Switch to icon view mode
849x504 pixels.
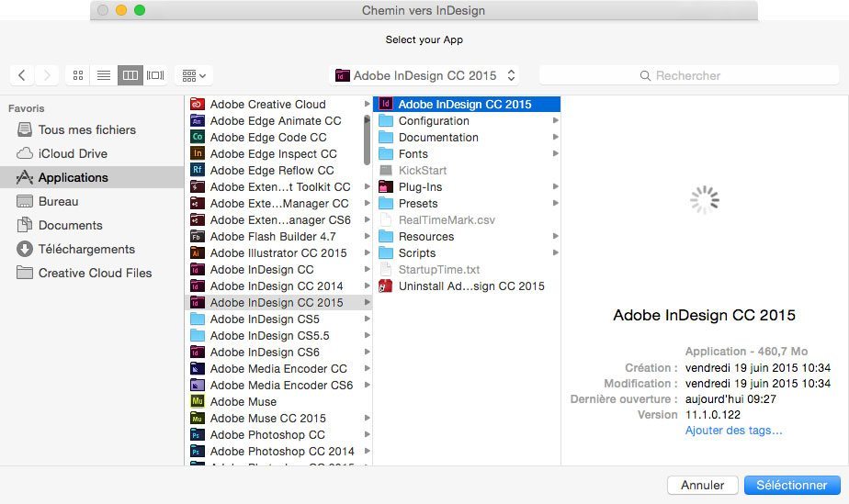click(x=78, y=75)
